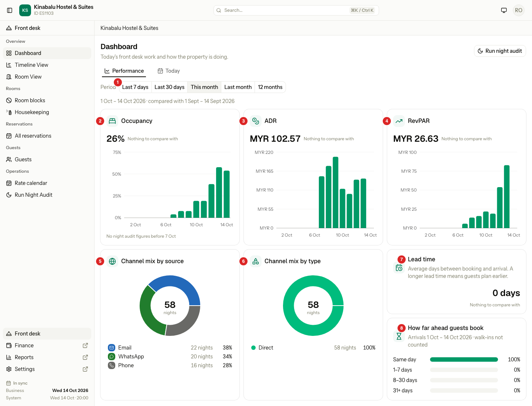Select the Last month period
Screen dimensions: 532x406
[x=238, y=87]
